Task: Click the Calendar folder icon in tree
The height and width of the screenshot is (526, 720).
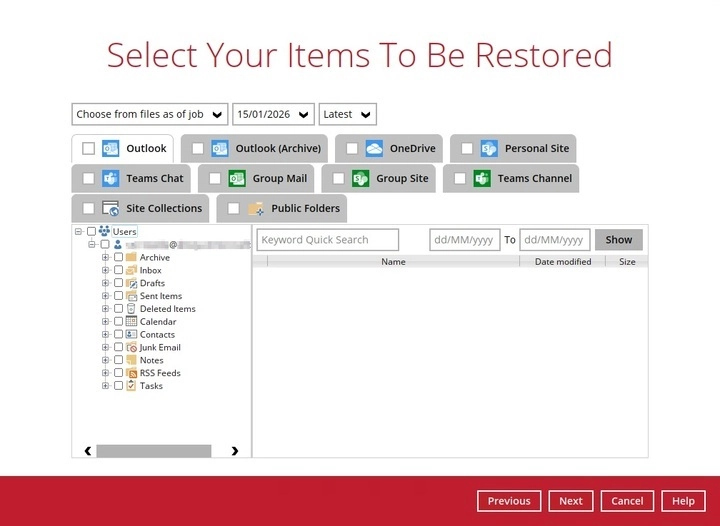Action: pos(131,322)
